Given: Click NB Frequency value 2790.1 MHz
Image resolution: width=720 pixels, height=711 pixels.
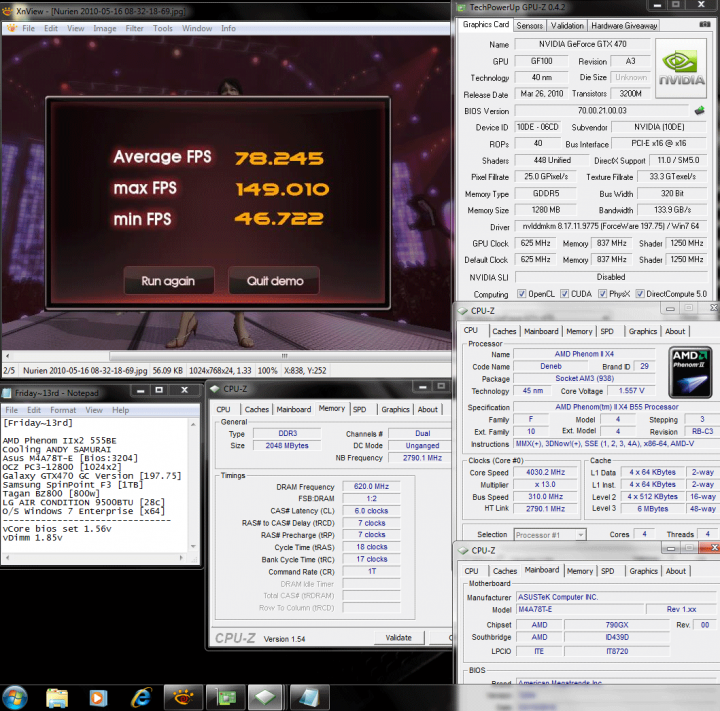Looking at the screenshot, I should tap(422, 458).
